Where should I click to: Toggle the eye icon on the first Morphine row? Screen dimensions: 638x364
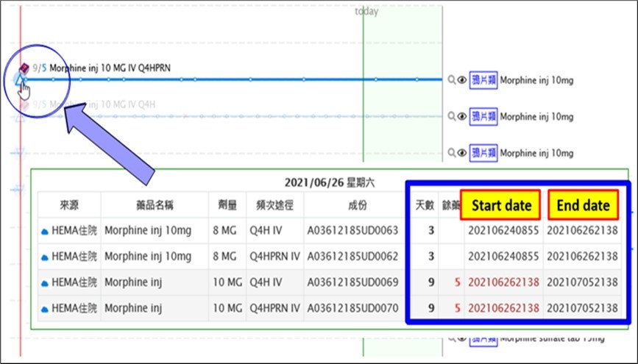[x=463, y=79]
